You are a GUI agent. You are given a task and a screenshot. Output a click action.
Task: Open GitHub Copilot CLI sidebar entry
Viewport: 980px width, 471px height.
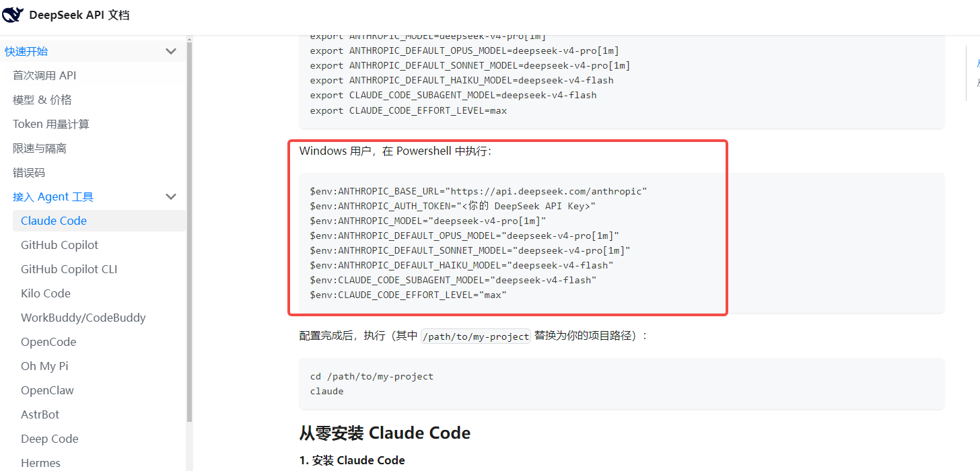pos(69,269)
